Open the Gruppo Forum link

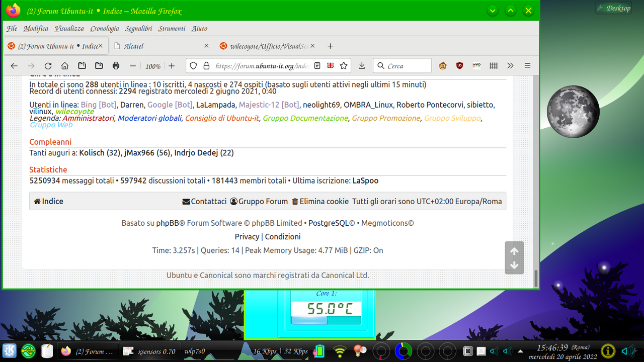click(259, 201)
